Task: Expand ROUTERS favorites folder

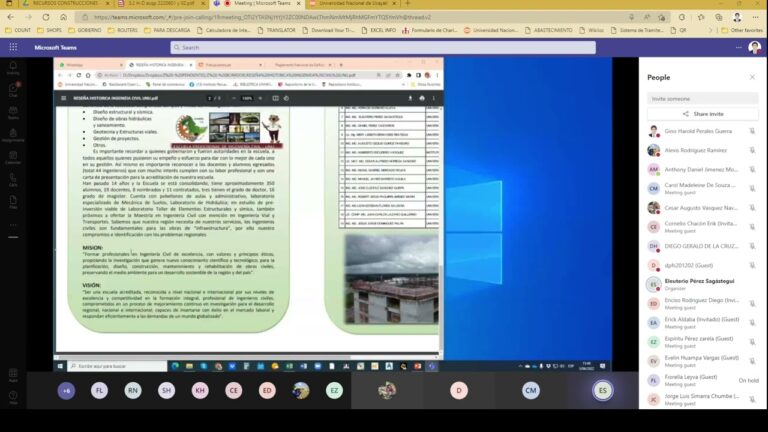Action: coord(123,30)
